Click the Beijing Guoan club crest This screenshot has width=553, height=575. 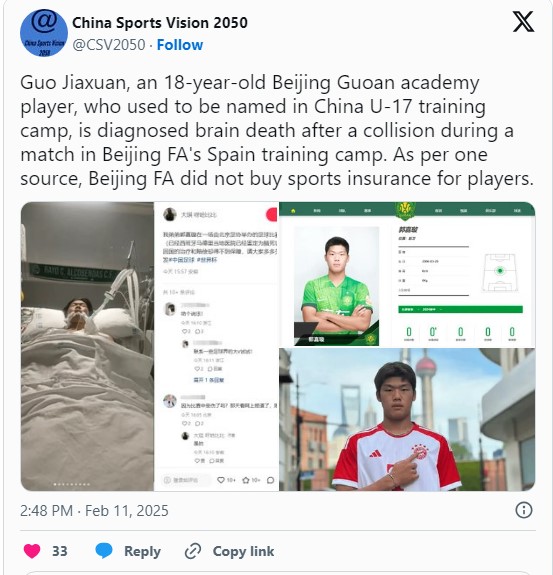(405, 211)
